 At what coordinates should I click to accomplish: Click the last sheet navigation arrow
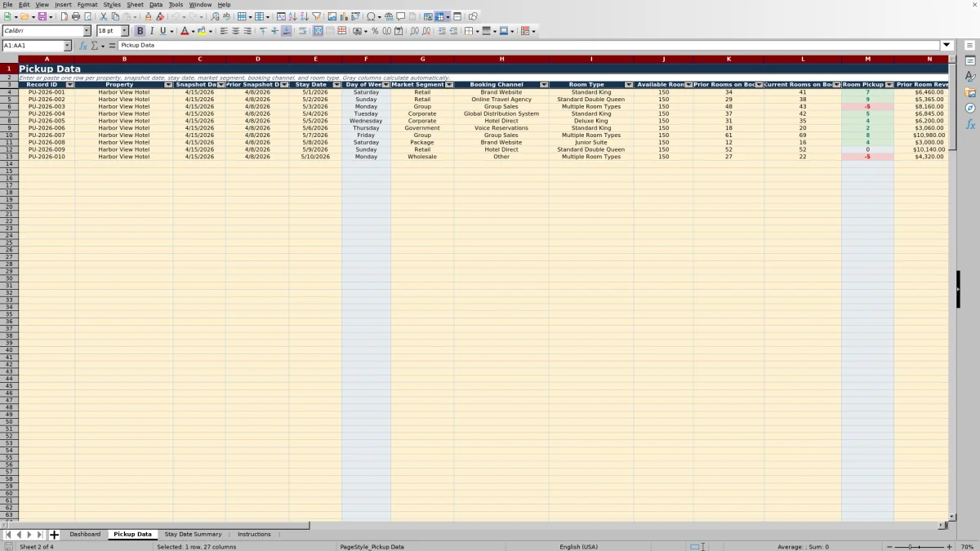tap(40, 535)
